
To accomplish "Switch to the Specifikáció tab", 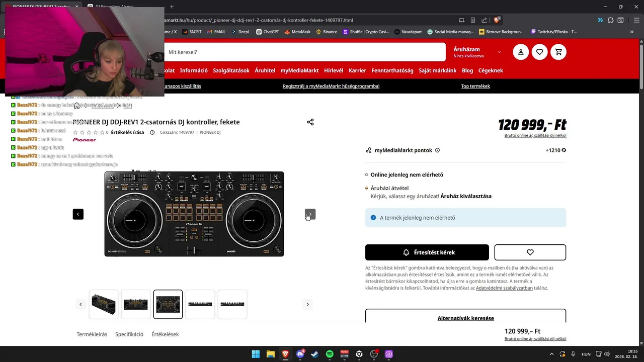I will (129, 334).
